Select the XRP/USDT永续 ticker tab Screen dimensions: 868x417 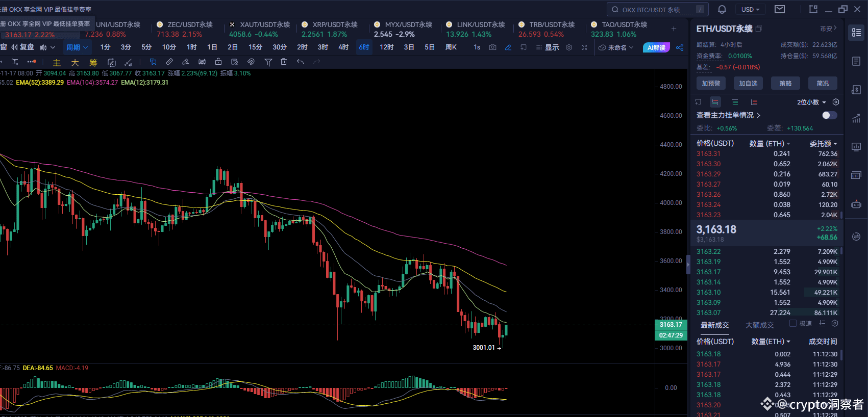pos(329,24)
